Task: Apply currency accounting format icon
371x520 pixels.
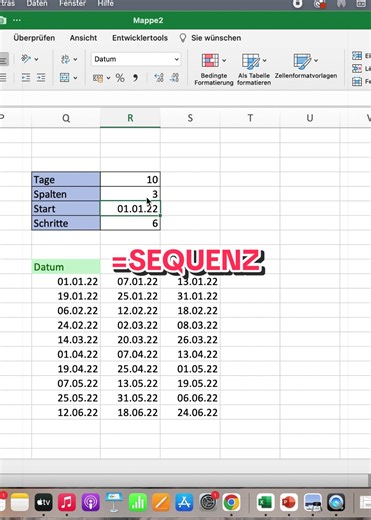Action: click(x=98, y=78)
